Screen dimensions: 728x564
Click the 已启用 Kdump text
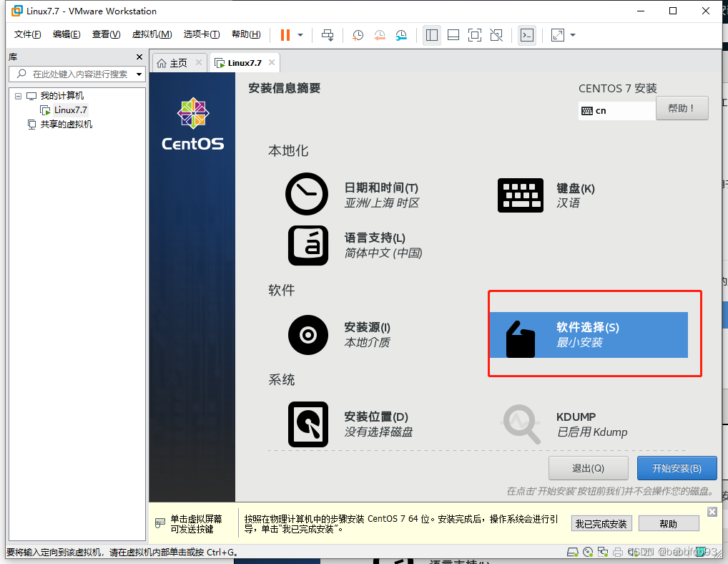592,432
